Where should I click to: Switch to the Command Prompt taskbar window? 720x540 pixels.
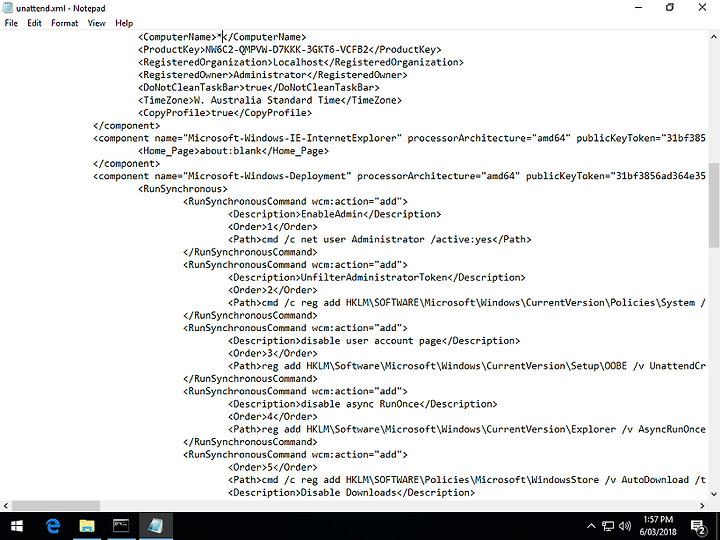pos(121,526)
